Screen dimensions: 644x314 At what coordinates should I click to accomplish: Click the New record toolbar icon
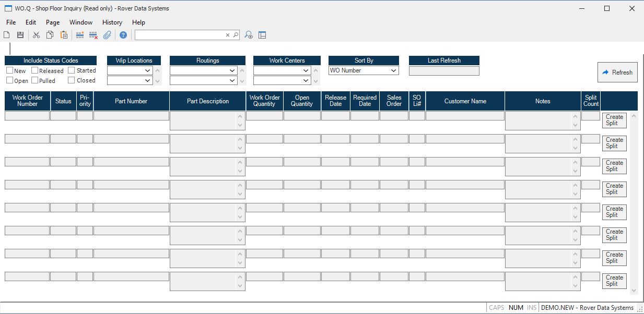[x=7, y=35]
